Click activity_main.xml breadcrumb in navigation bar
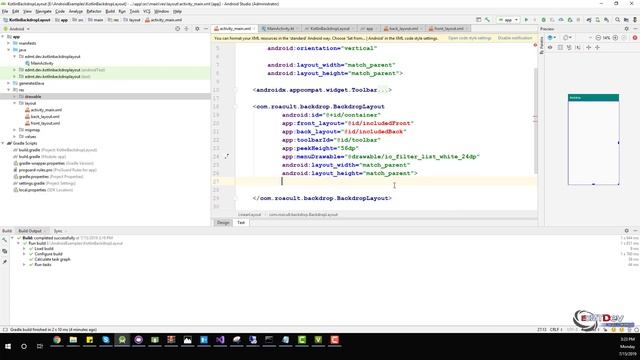 click(163, 20)
